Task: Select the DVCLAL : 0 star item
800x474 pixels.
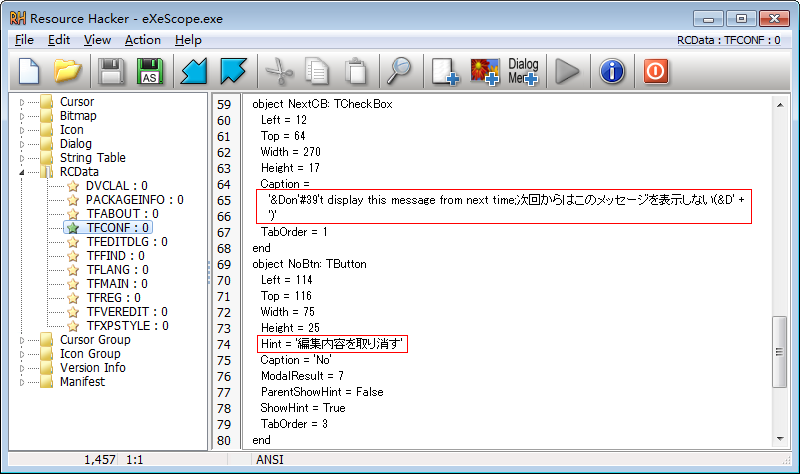Action: [116, 186]
